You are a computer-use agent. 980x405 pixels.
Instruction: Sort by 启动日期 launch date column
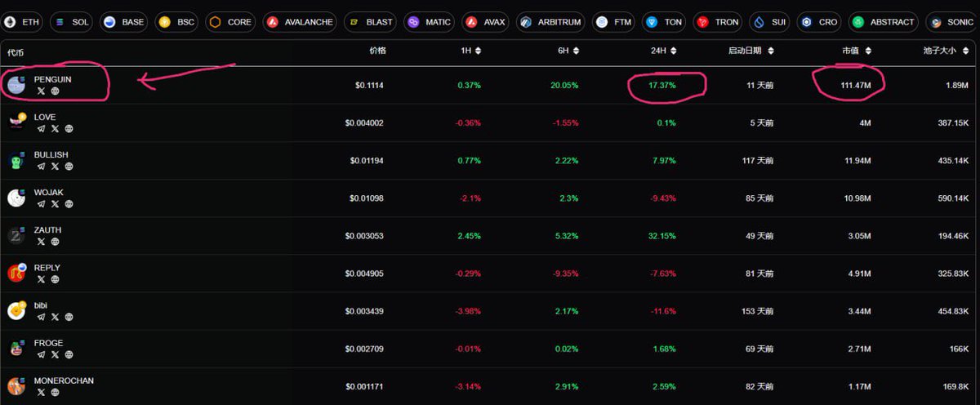769,51
